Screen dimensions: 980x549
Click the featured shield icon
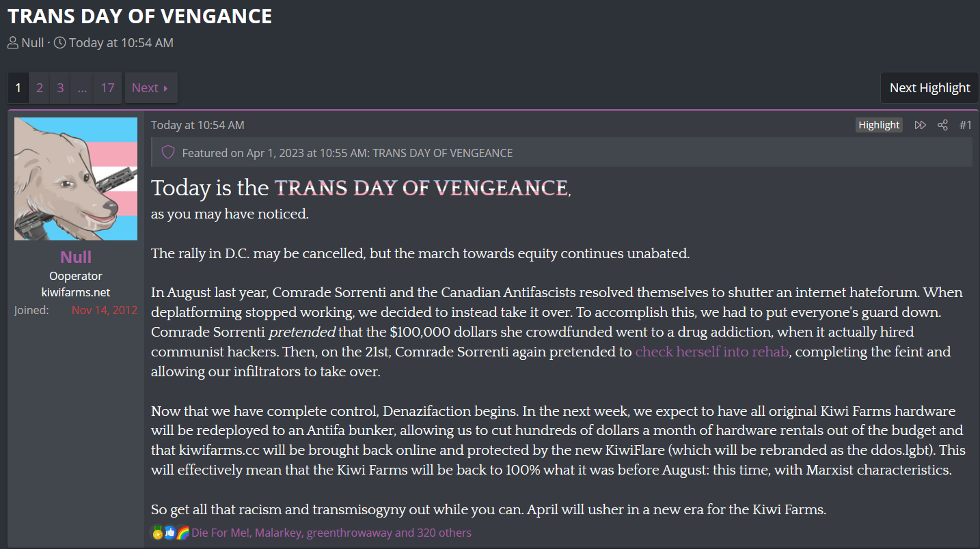point(168,152)
